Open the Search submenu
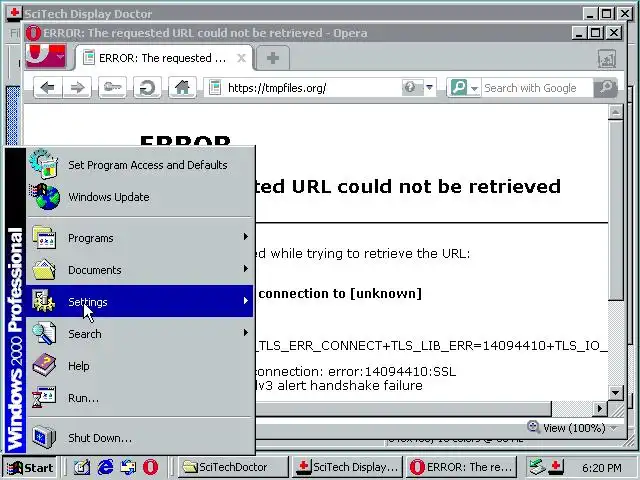The image size is (640, 480). [140, 333]
